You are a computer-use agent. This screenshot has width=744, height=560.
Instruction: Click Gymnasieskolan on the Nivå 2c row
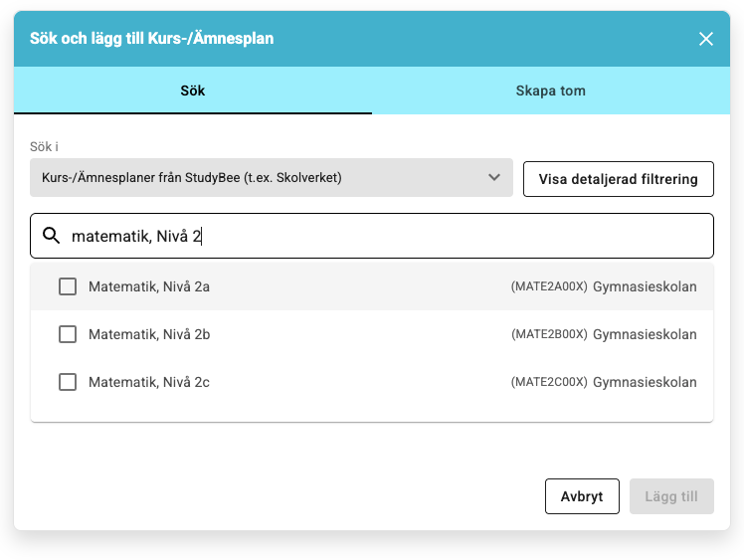(645, 382)
